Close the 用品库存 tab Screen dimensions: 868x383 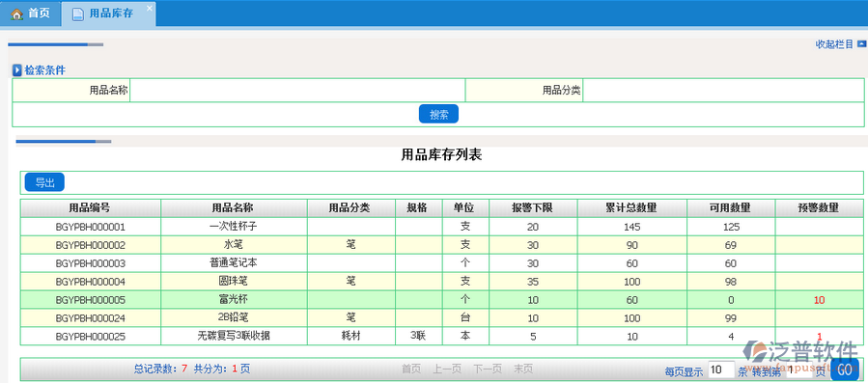[149, 8]
